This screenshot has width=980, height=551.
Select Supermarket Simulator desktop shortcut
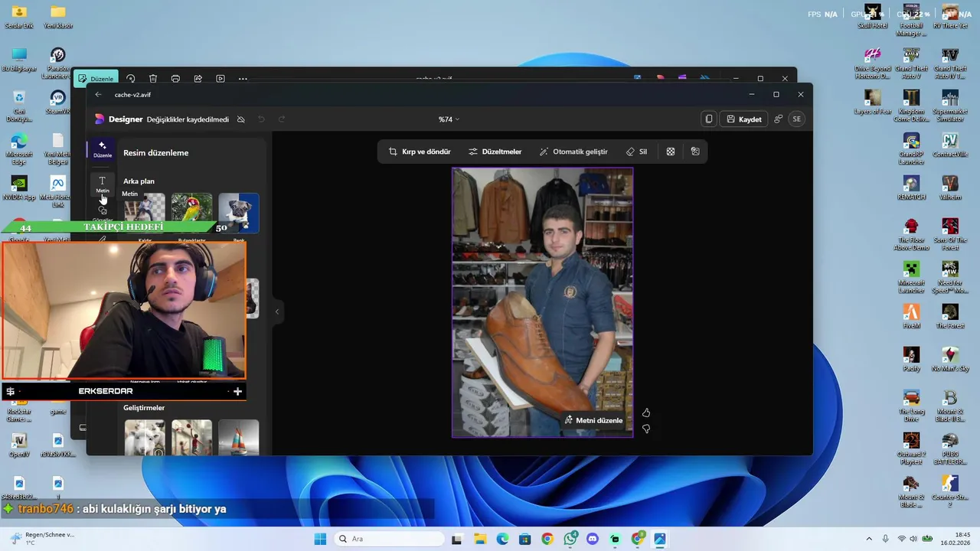(949, 106)
